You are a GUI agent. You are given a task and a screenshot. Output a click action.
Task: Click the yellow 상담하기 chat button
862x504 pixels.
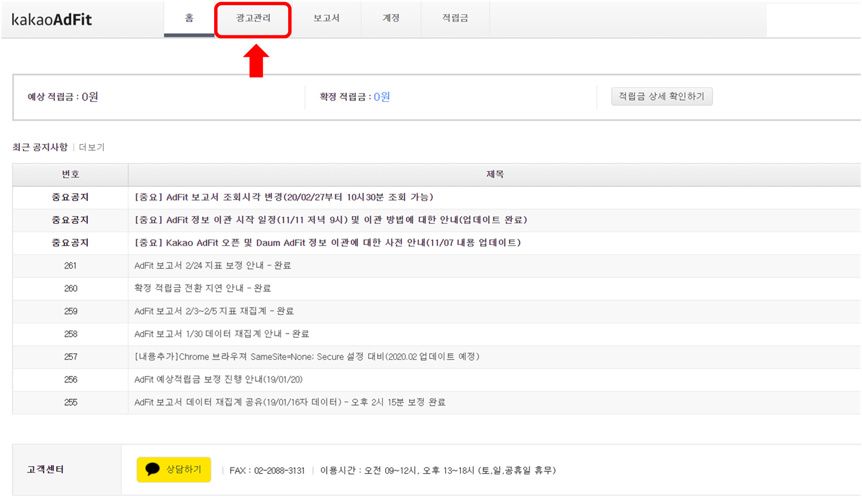pyautogui.click(x=174, y=470)
